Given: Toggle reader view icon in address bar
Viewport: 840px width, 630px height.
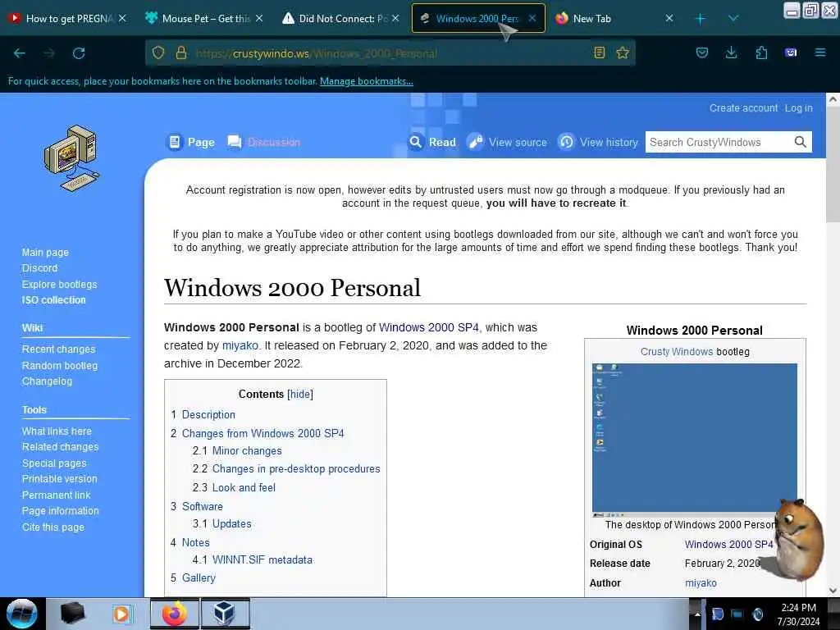Looking at the screenshot, I should [600, 52].
